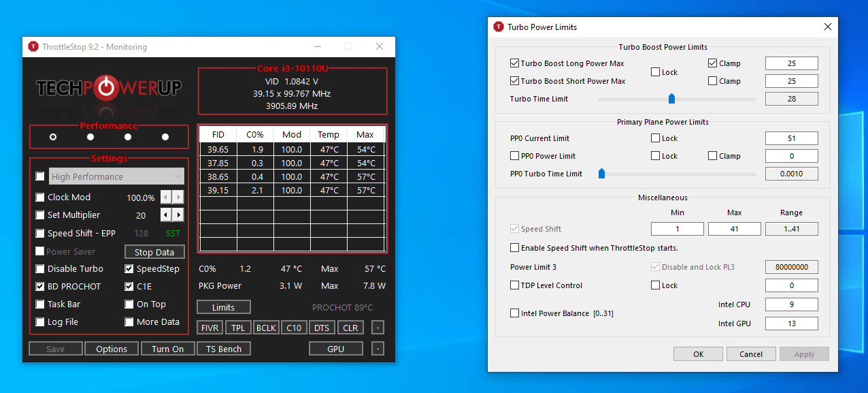The height and width of the screenshot is (393, 868).
Task: Select the fourth Performance profile radio button
Action: (x=165, y=137)
